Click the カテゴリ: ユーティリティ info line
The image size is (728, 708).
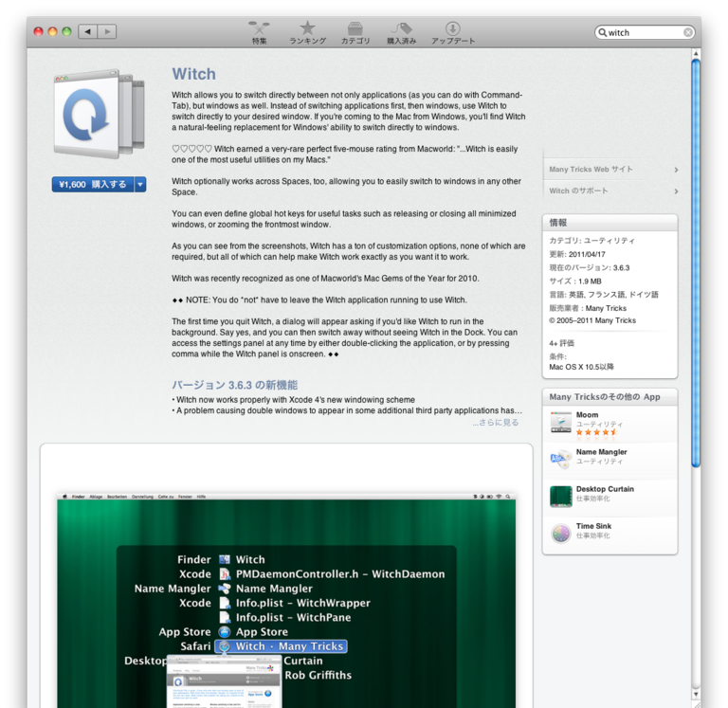[591, 241]
